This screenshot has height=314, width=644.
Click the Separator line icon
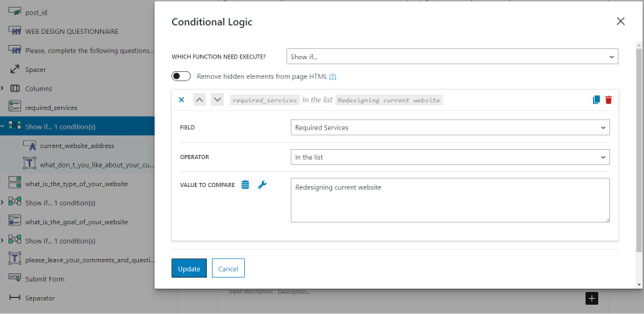pyautogui.click(x=14, y=298)
